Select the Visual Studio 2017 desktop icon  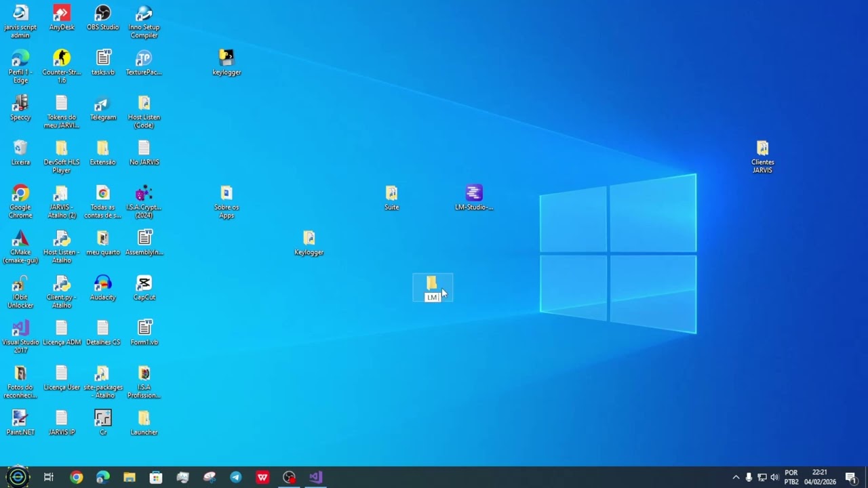(20, 337)
